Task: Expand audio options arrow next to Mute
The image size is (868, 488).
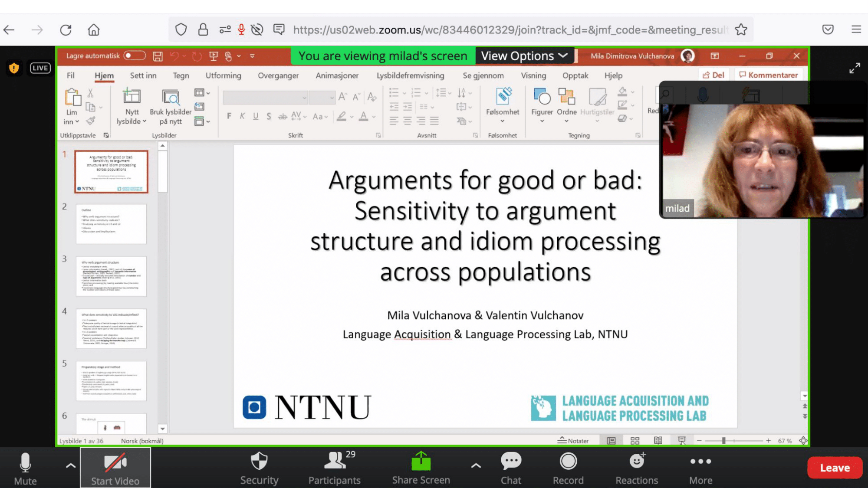Action: [70, 466]
